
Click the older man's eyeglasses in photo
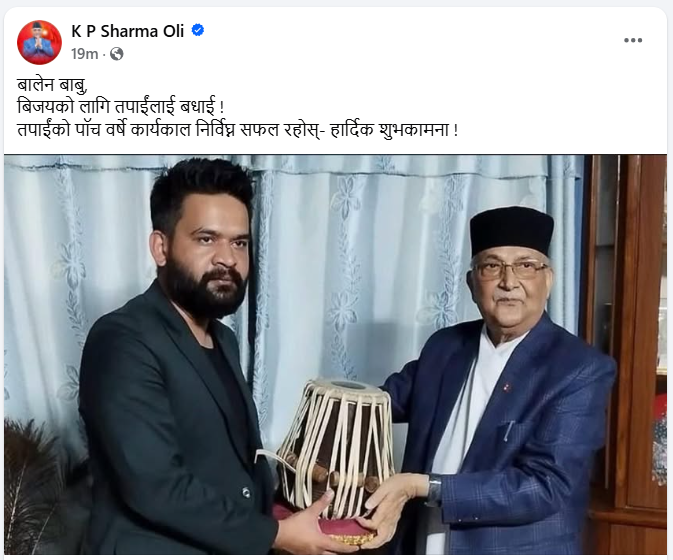click(x=509, y=269)
